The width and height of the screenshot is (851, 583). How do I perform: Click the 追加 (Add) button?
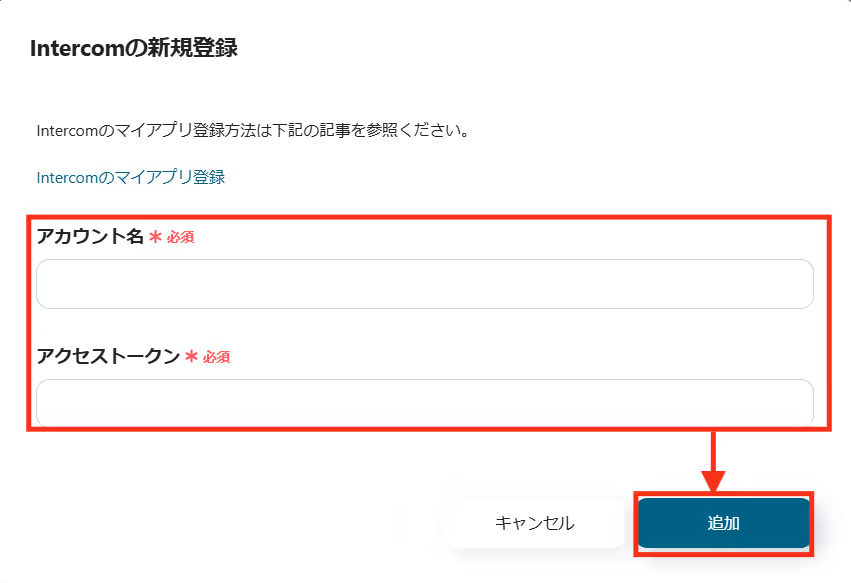tap(723, 523)
